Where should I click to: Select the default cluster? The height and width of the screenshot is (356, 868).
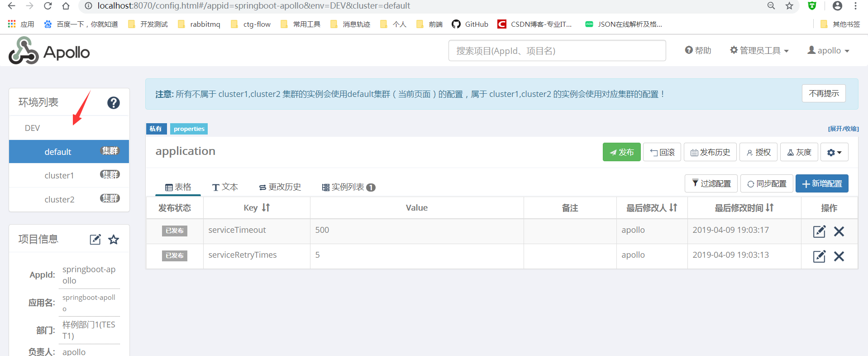tap(69, 152)
